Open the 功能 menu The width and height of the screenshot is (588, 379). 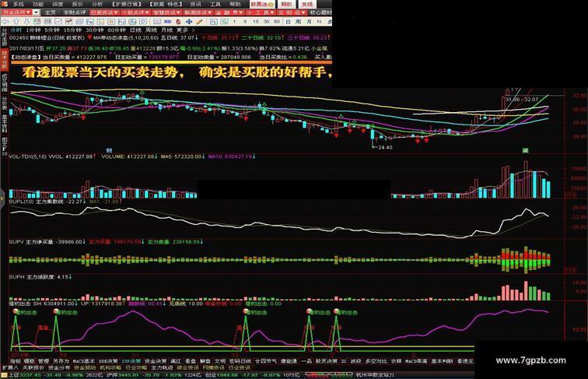(x=38, y=4)
